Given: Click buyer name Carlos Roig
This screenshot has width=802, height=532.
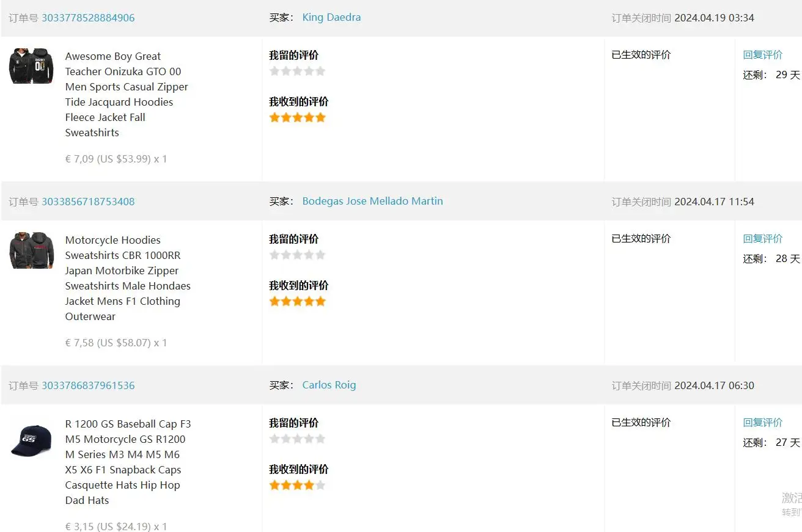Looking at the screenshot, I should pos(329,385).
